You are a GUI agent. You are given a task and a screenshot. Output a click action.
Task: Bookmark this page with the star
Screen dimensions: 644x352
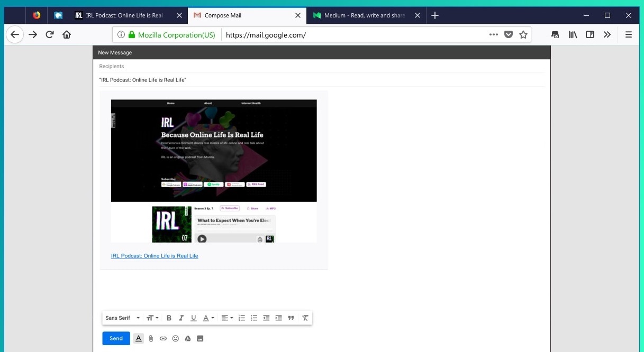[523, 35]
